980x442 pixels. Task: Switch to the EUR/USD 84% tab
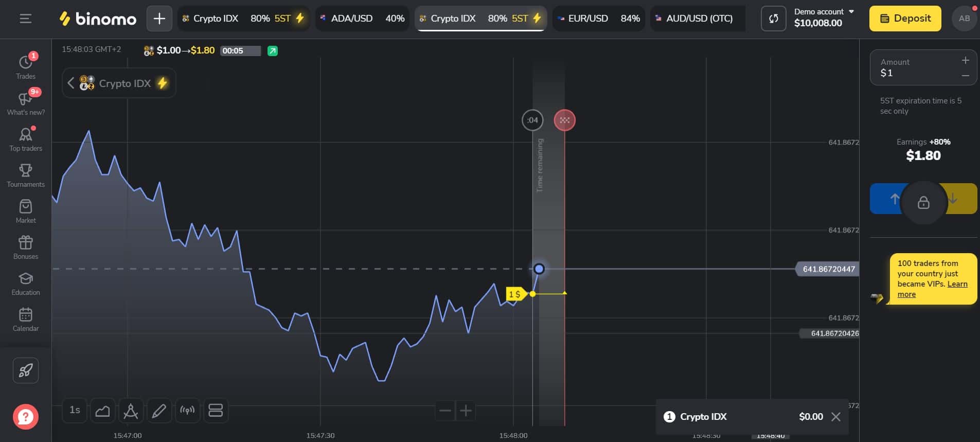click(599, 19)
